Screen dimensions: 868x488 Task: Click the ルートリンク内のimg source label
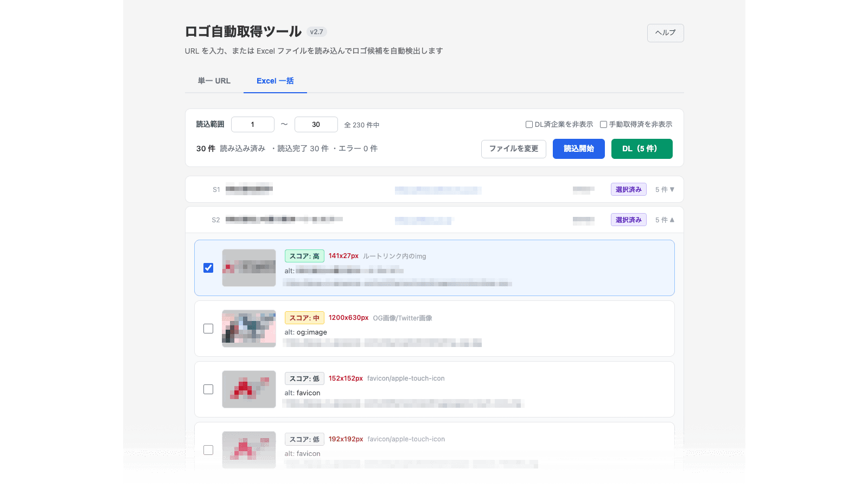394,256
